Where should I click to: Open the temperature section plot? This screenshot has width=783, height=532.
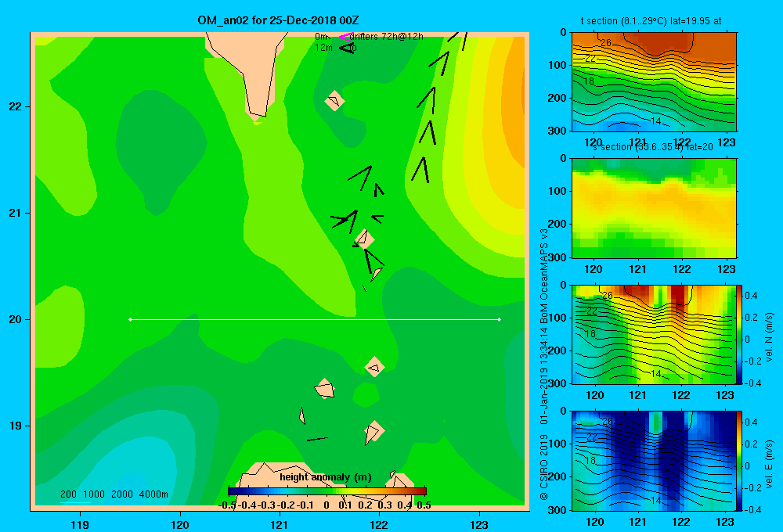pyautogui.click(x=654, y=82)
